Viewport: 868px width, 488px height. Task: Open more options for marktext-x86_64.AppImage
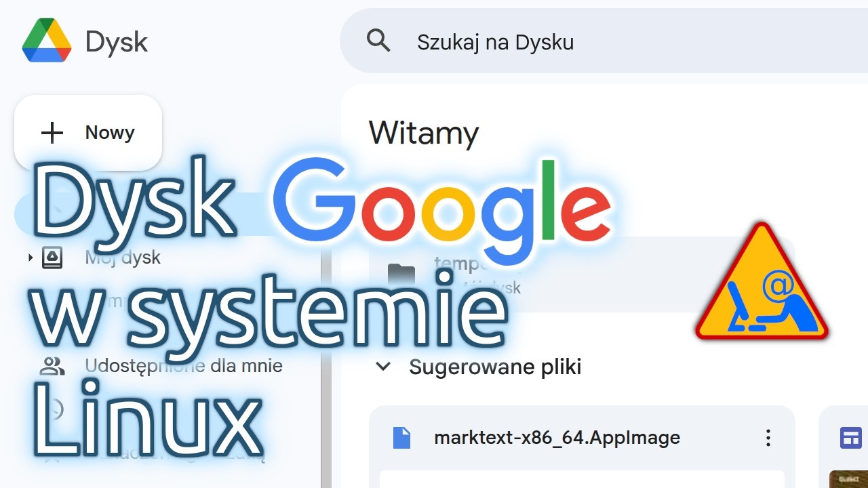(x=768, y=438)
